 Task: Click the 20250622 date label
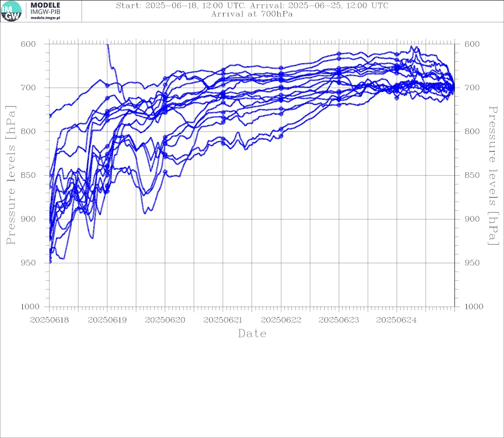(x=281, y=320)
